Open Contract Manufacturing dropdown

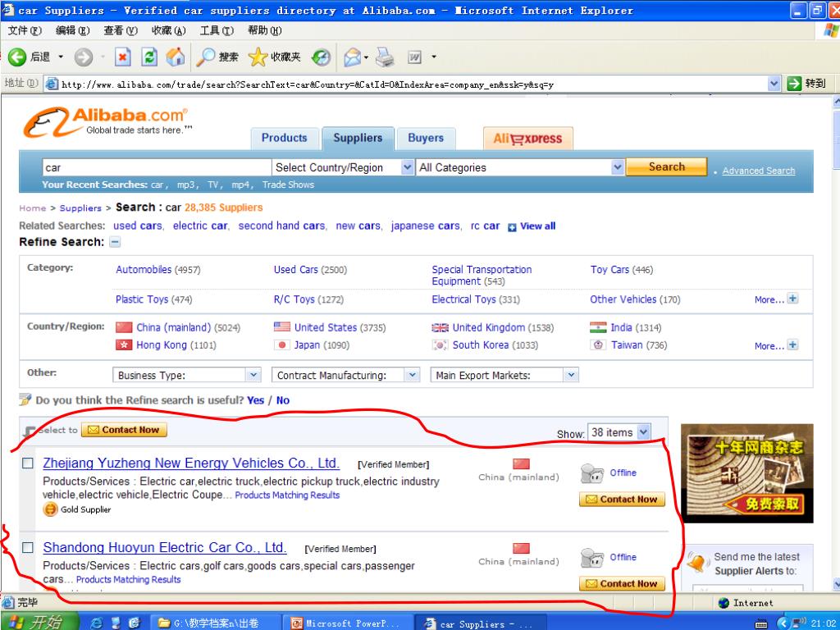[345, 375]
